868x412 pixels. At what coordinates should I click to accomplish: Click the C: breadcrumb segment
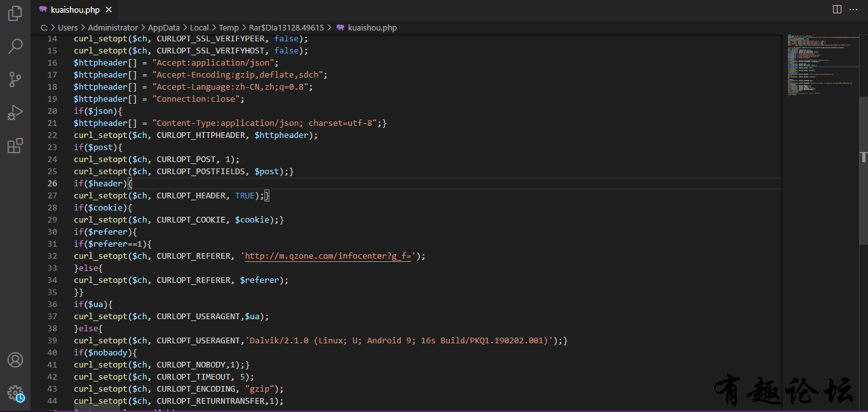[x=44, y=27]
